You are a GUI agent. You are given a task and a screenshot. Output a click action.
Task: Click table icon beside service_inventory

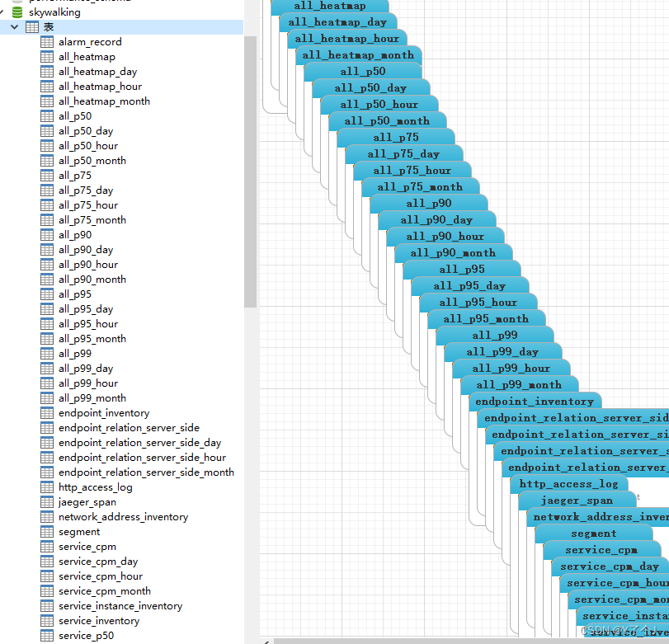(47, 621)
